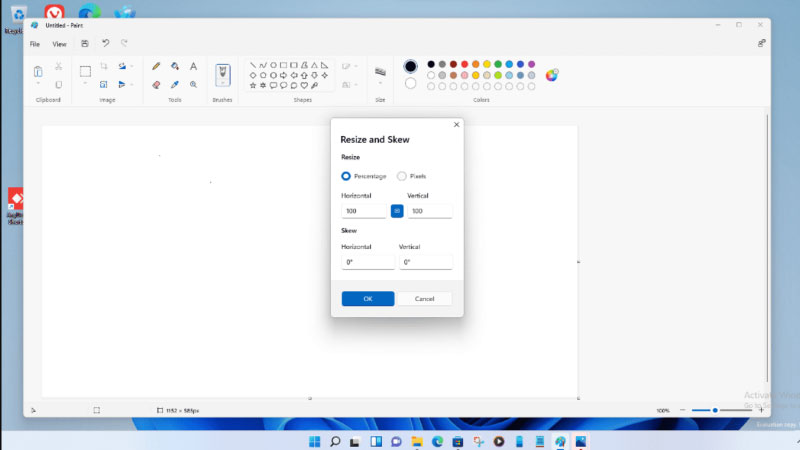Viewport: 800px width, 450px height.
Task: Click the Resize and skew icon in ribbon
Action: 104,85
